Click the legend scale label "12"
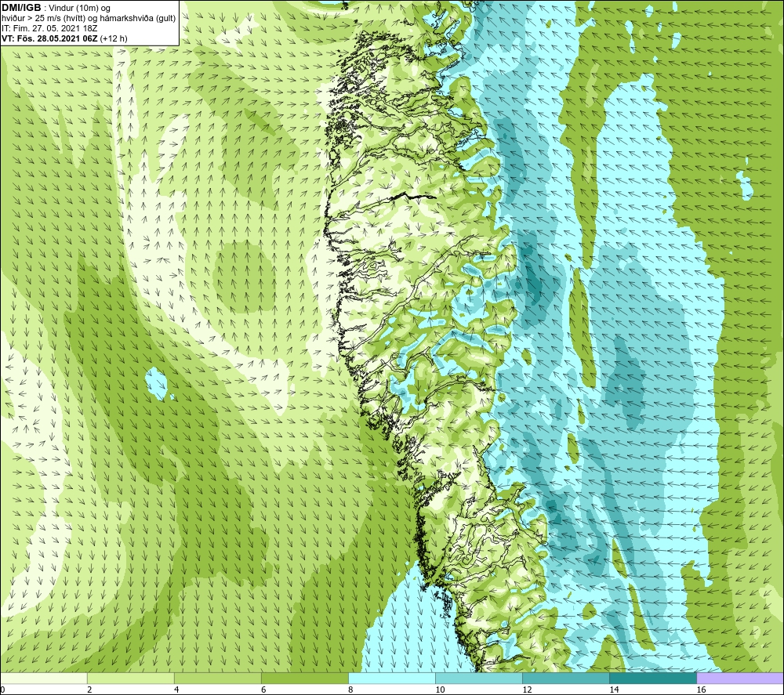Image resolution: width=784 pixels, height=695 pixels. point(527,690)
